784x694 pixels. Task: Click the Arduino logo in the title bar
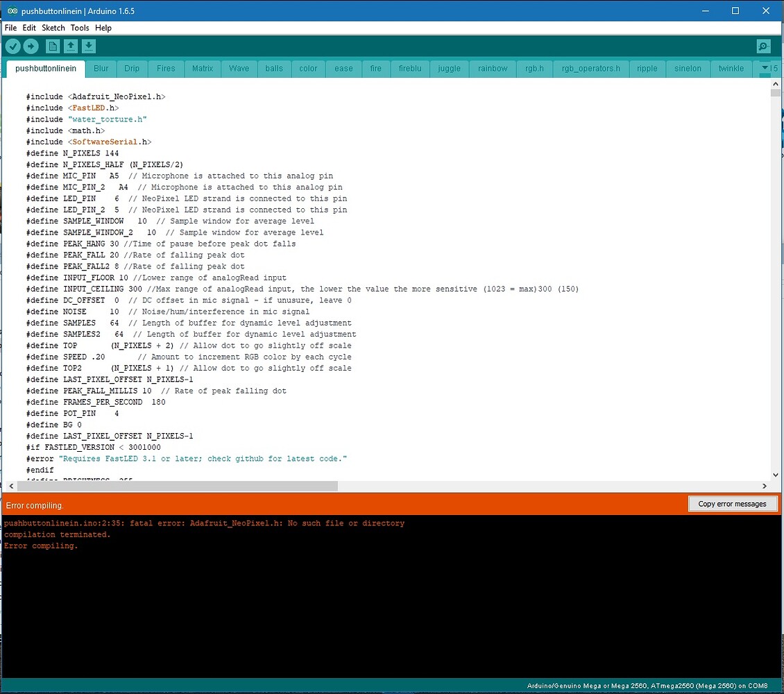[x=11, y=10]
